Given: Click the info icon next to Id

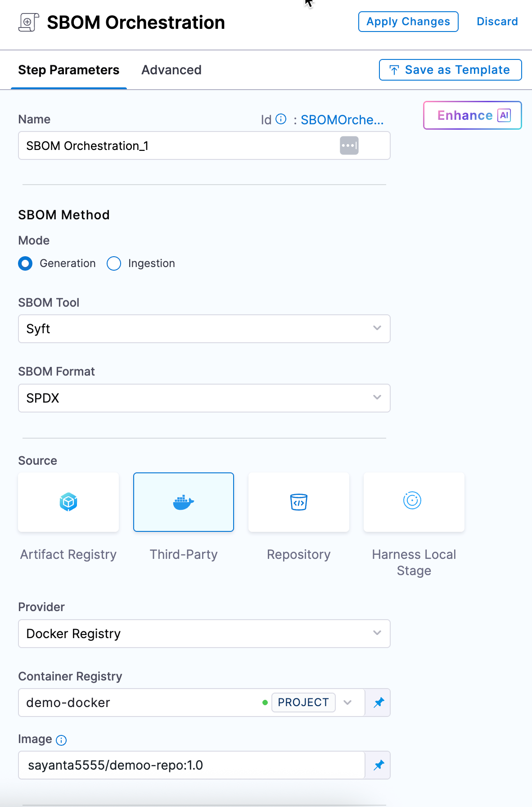Looking at the screenshot, I should pyautogui.click(x=281, y=119).
